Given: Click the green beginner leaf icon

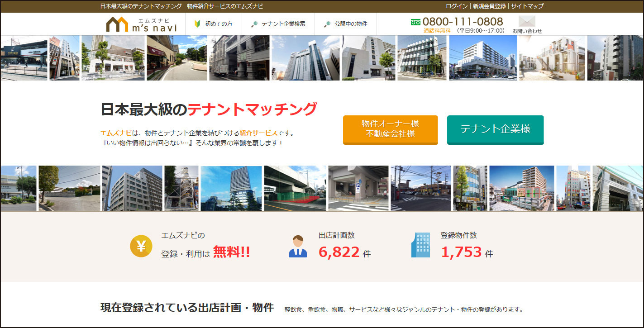Looking at the screenshot, I should (x=197, y=24).
